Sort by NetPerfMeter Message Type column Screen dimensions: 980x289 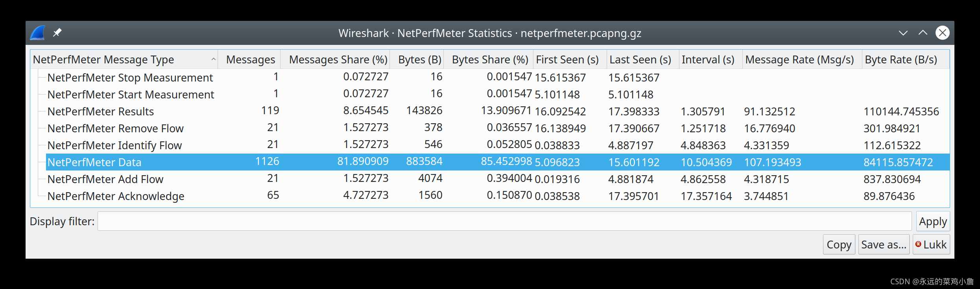(124, 59)
